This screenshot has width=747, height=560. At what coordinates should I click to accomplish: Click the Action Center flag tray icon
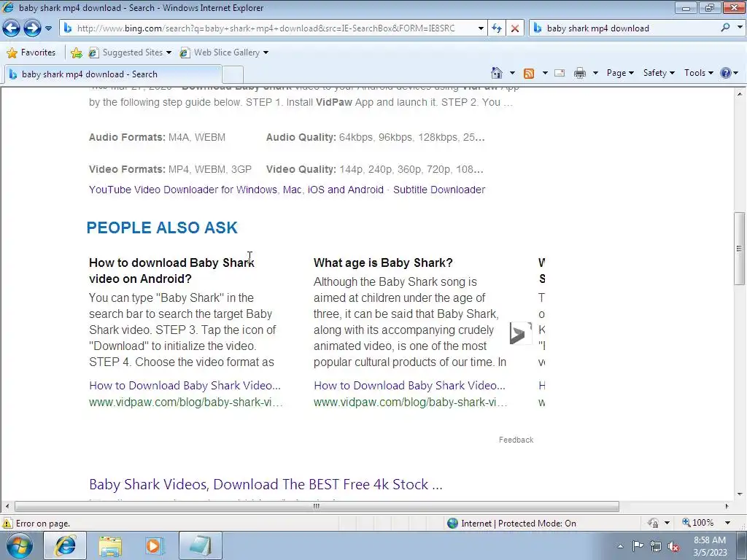(x=638, y=546)
